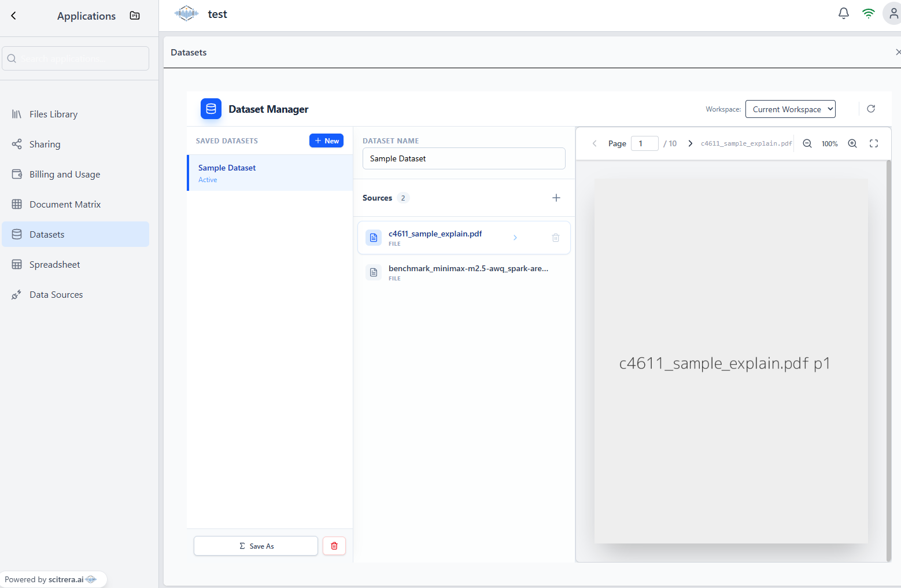Go to the previous PDF page
This screenshot has height=588, width=901.
click(594, 143)
